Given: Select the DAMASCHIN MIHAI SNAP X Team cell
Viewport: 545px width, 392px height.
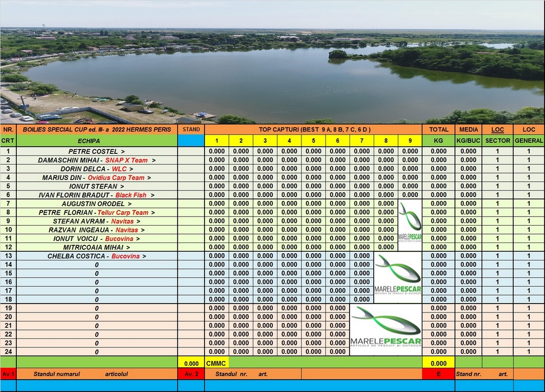Looking at the screenshot, I should [x=96, y=160].
